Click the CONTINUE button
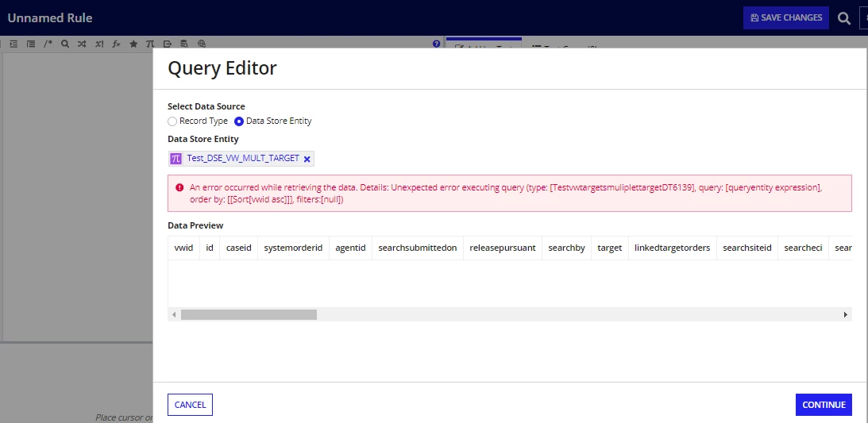This screenshot has width=868, height=423. click(824, 405)
